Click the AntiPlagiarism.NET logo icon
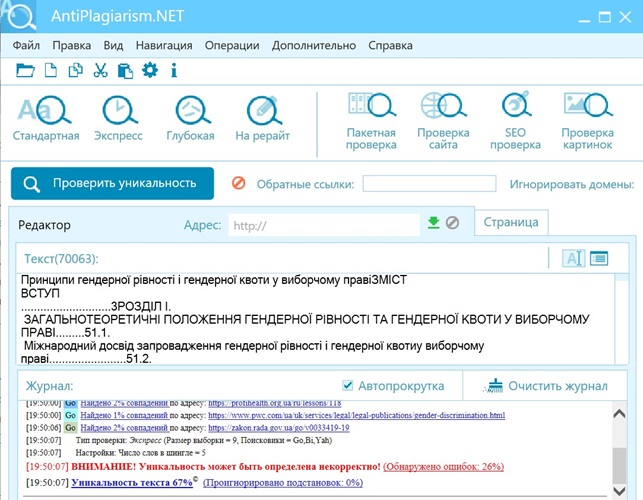The width and height of the screenshot is (643, 500). point(18,16)
